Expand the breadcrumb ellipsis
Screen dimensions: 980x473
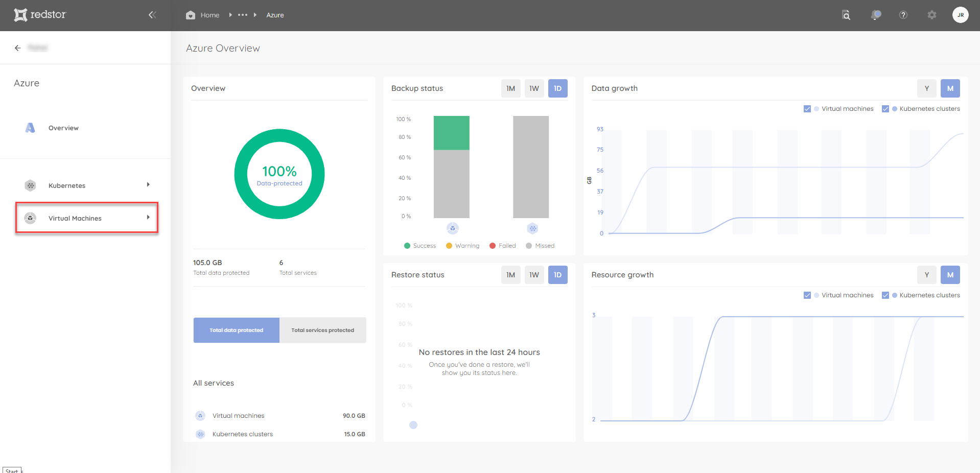(243, 15)
